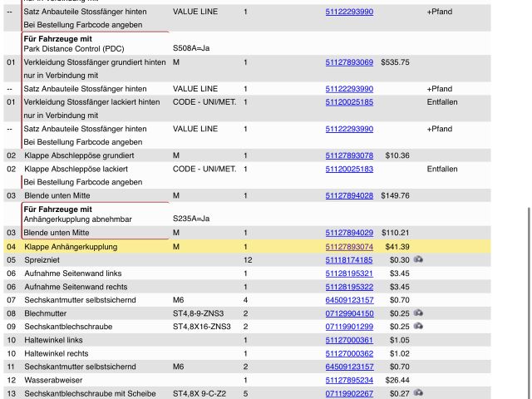Click part number 51127000361 for Haltewinkel links
Viewport: 532px width, 399px height.
click(349, 340)
